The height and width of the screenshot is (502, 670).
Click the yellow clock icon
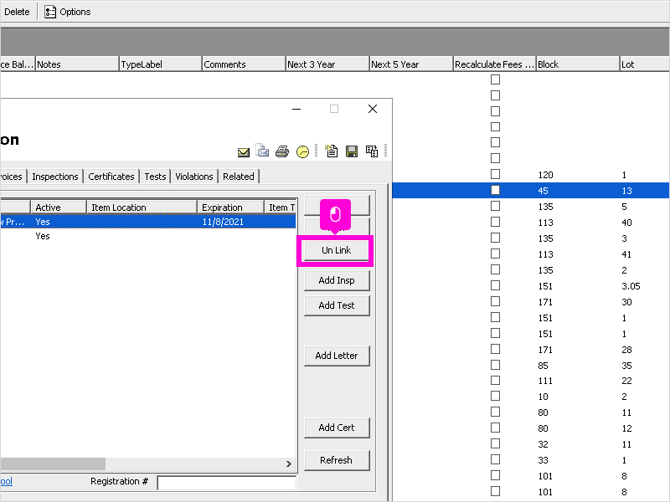click(x=303, y=152)
